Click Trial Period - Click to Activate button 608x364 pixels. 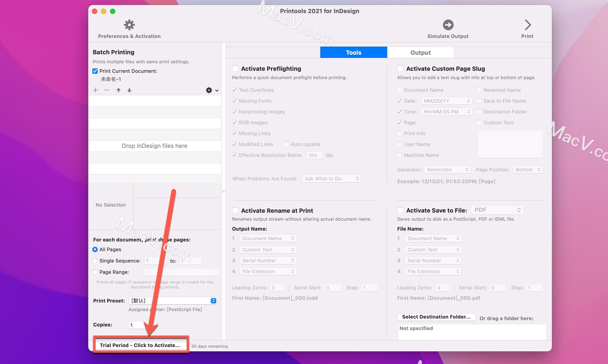(140, 344)
